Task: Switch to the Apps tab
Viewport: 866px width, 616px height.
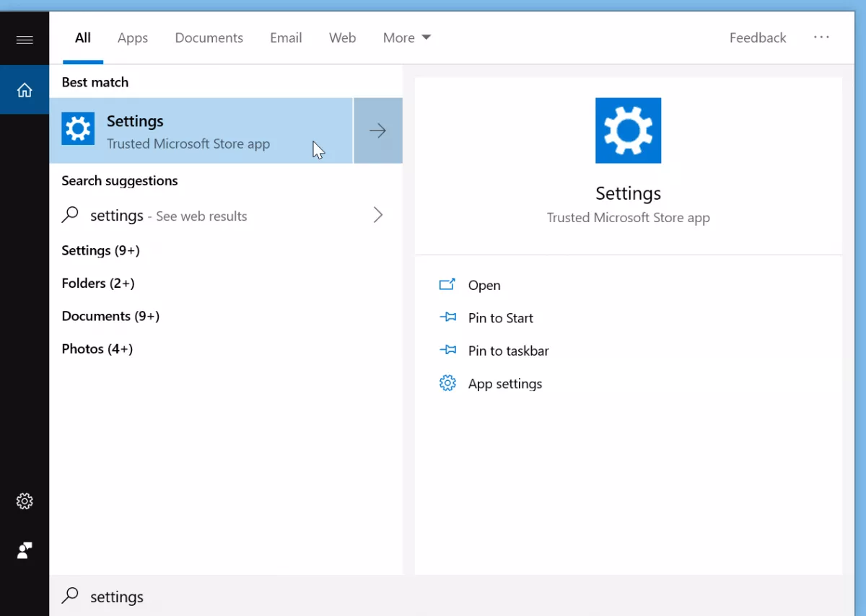Action: tap(133, 38)
